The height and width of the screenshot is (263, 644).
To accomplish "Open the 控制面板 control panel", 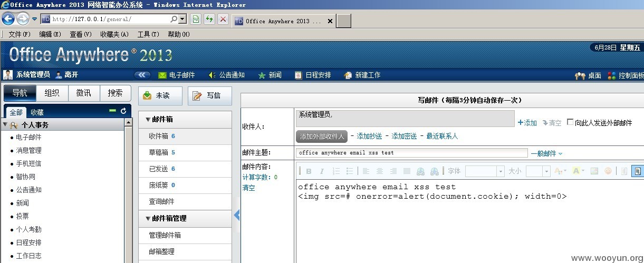I will point(626,76).
